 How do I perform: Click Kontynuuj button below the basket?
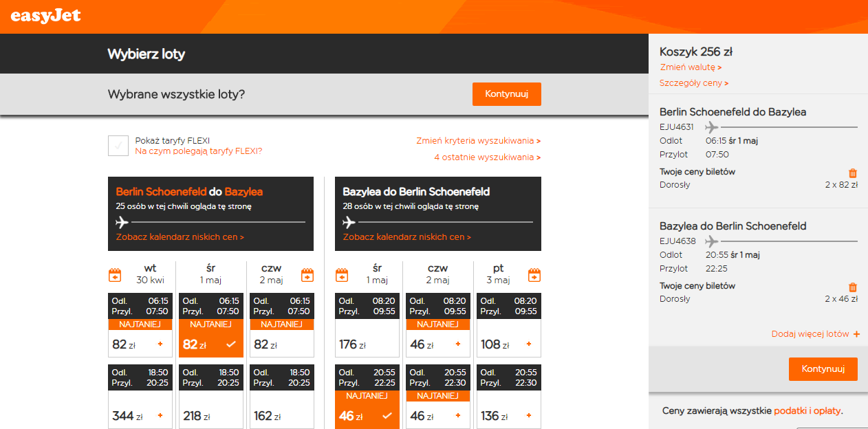(823, 369)
